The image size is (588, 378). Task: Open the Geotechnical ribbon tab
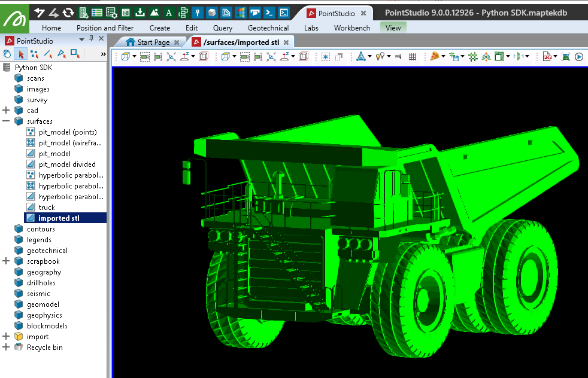pos(268,28)
